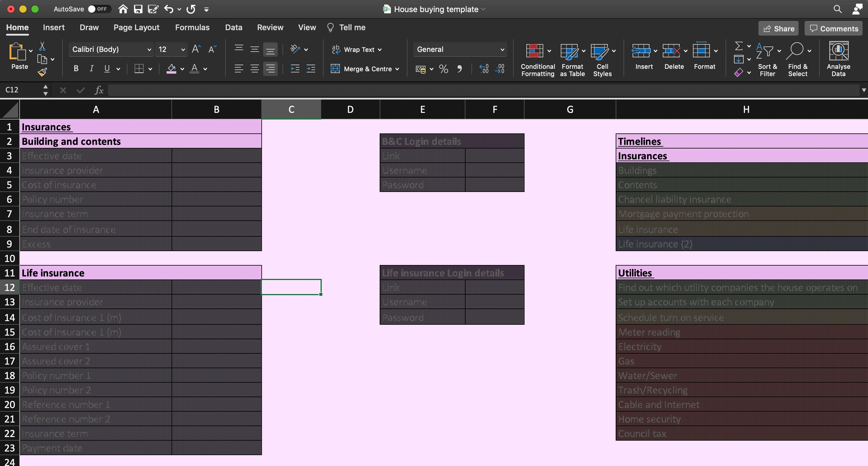Switch to the Formulas ribbon tab
The image size is (868, 466).
tap(192, 27)
